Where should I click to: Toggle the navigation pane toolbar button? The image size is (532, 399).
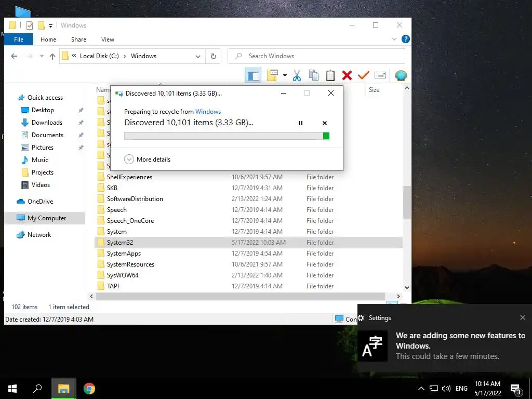pyautogui.click(x=253, y=75)
